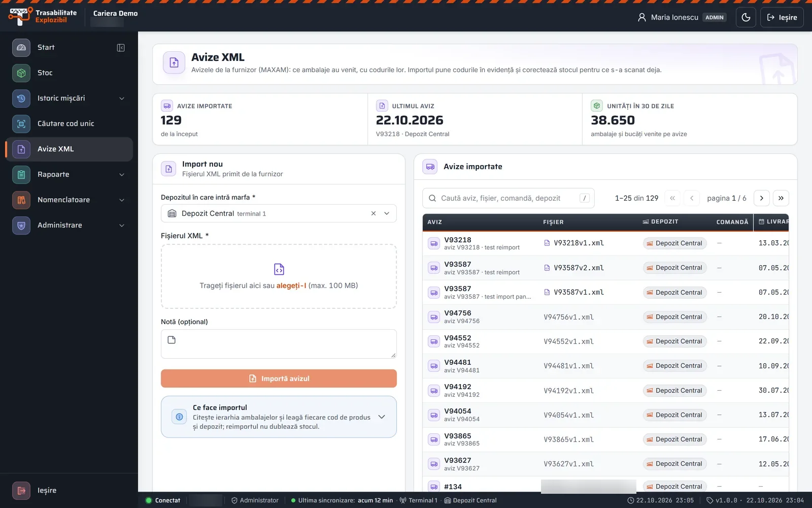Open Stoc menu item
Viewport: 812px width, 508px height.
69,73
